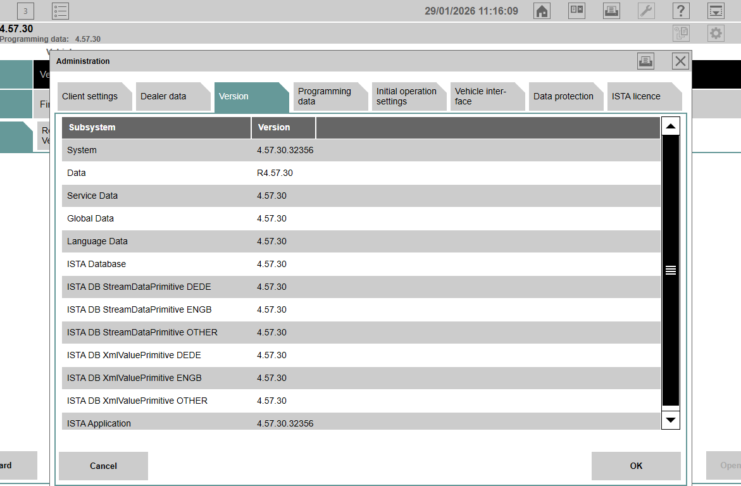Image resolution: width=741 pixels, height=486 pixels.
Task: Select ISTA DB StreamDataPrimitive OTHER row
Action: point(361,332)
